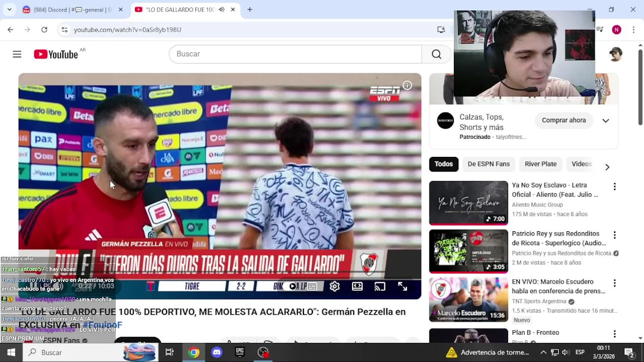The image size is (644, 362).
Task: Expand the sponsored ad chevron
Action: tap(606, 121)
